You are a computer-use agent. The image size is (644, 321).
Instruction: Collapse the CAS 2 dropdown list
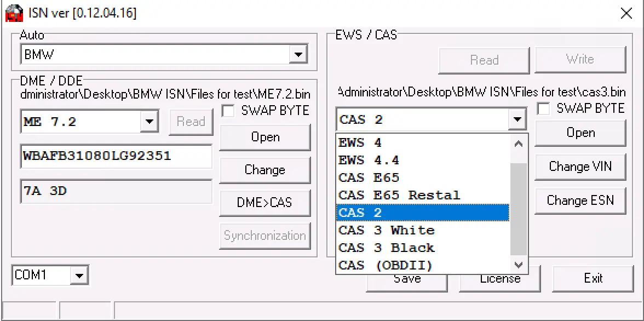[516, 119]
